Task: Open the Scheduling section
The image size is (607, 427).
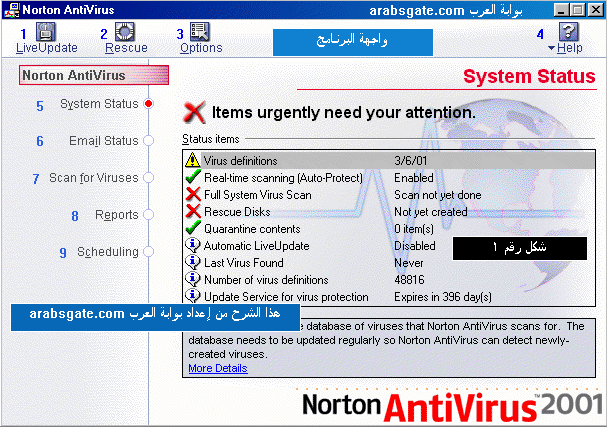Action: tap(108, 252)
